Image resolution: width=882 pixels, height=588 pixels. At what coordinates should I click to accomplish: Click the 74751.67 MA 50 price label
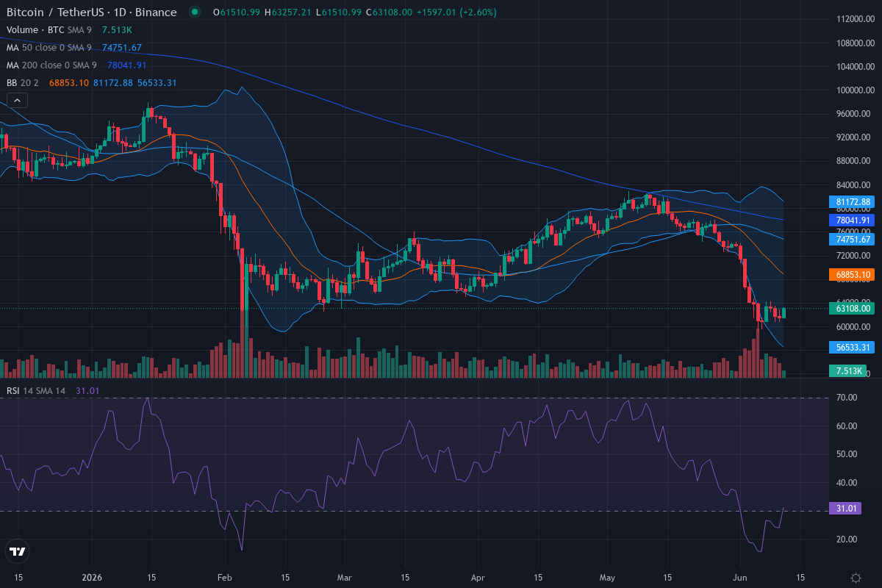coord(853,239)
